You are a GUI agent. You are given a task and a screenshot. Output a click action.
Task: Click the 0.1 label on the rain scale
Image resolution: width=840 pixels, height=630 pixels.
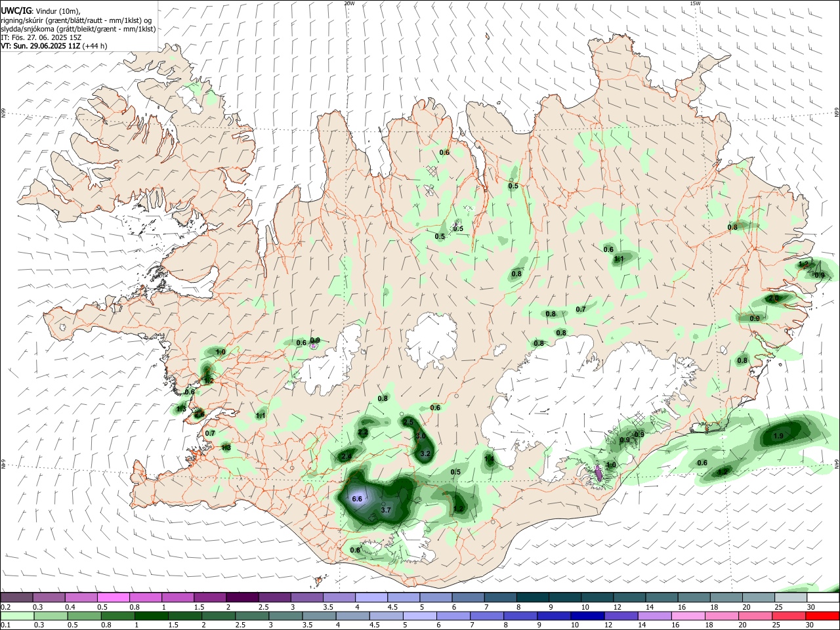coord(5,625)
